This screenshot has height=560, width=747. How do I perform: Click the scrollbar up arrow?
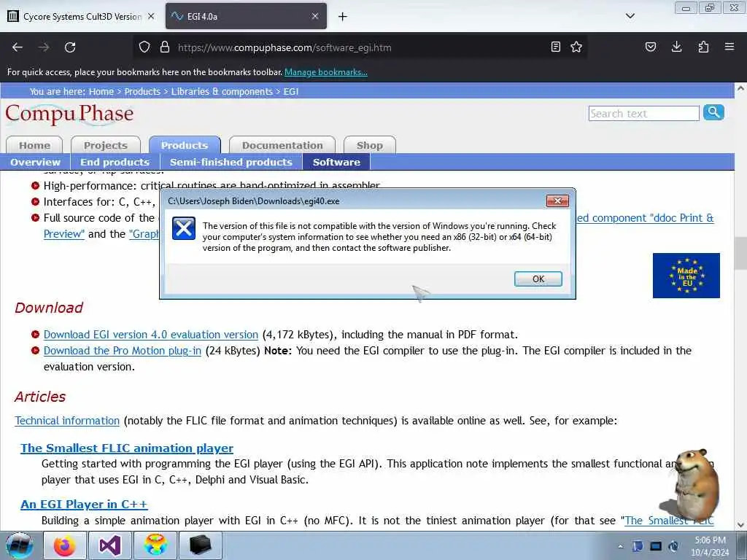point(740,88)
